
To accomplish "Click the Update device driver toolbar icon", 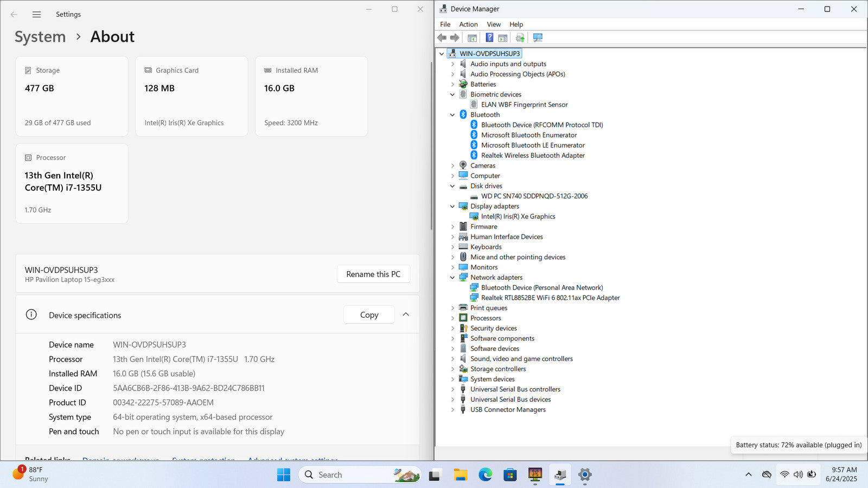I will (x=520, y=37).
